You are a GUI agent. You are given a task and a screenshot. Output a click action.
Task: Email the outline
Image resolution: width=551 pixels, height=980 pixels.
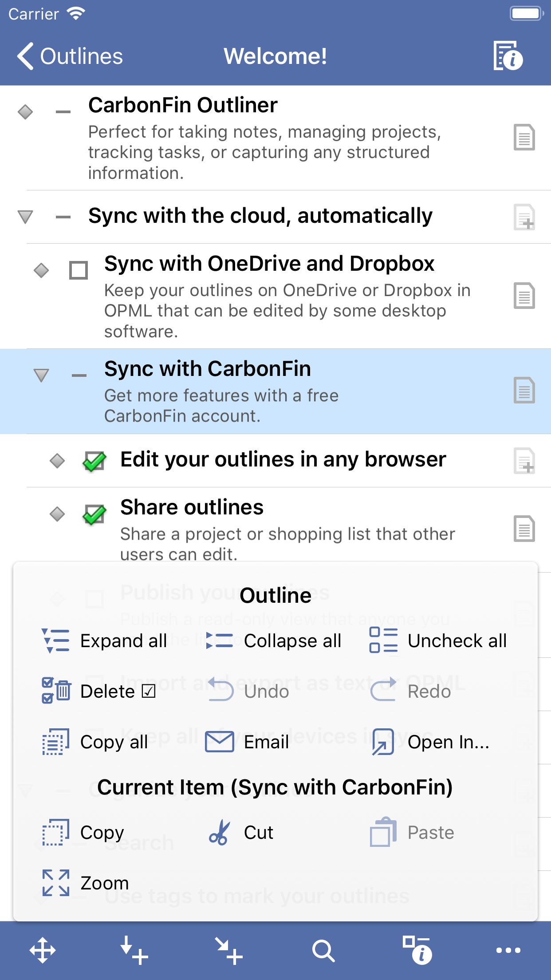[x=247, y=742]
